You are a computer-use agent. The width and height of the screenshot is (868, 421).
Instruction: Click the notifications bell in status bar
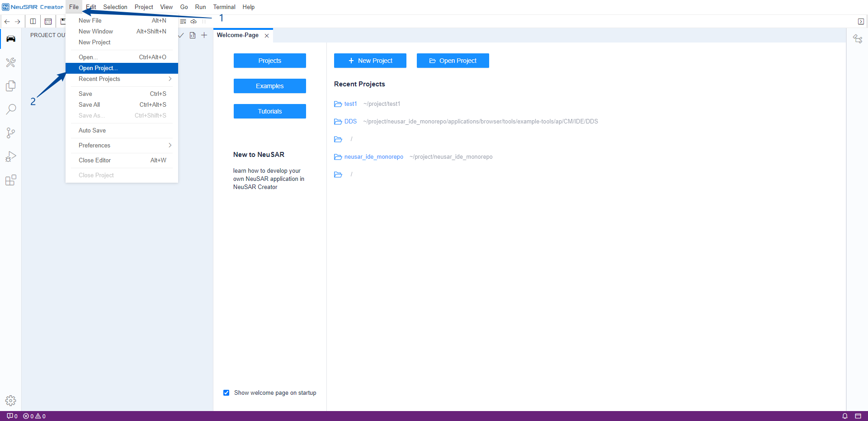coord(844,416)
